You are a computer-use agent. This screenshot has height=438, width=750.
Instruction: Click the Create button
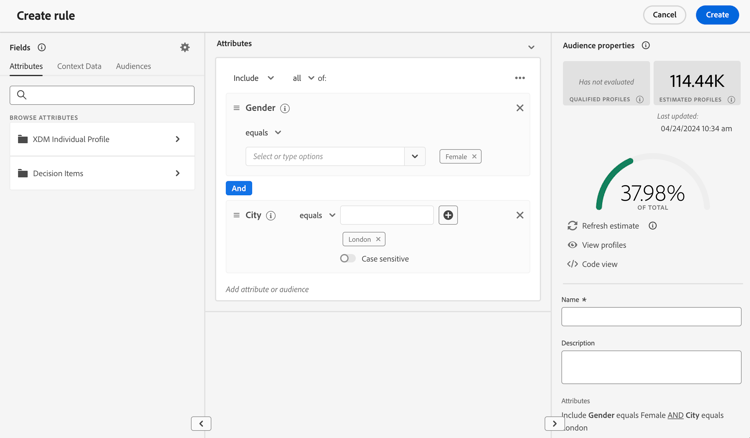(x=717, y=15)
